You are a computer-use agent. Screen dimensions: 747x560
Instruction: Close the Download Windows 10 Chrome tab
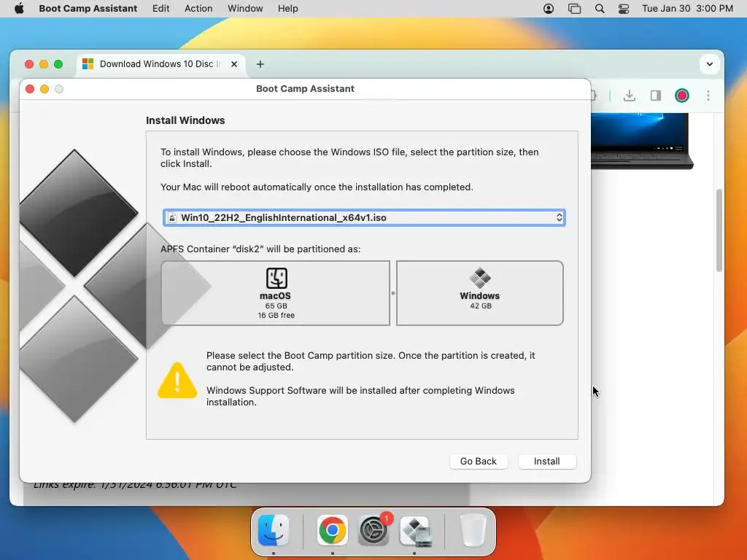[234, 64]
